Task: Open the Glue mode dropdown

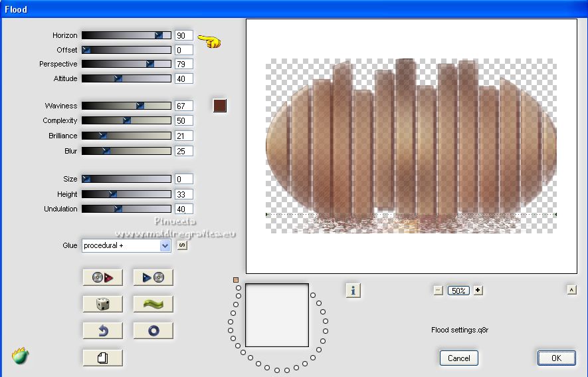Action: pos(126,246)
